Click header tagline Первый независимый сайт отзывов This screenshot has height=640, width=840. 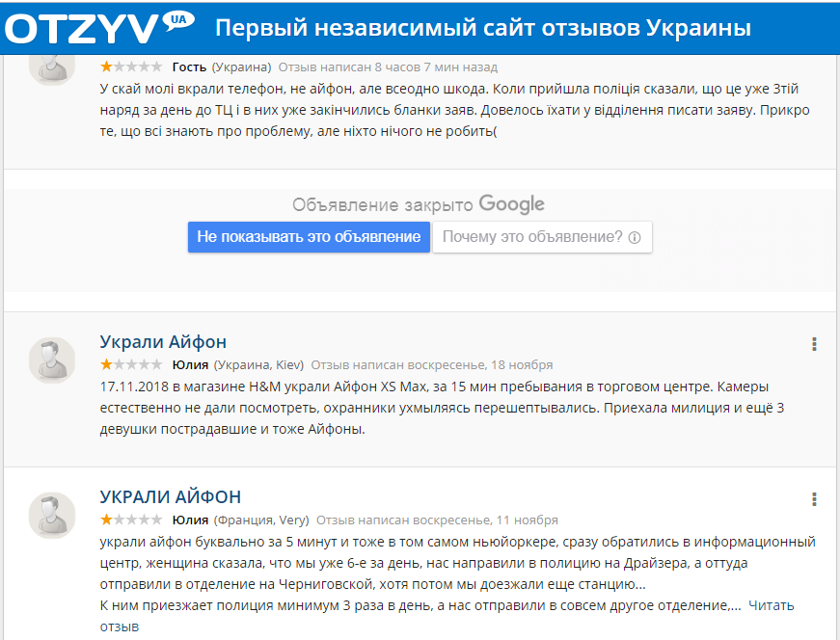[482, 29]
